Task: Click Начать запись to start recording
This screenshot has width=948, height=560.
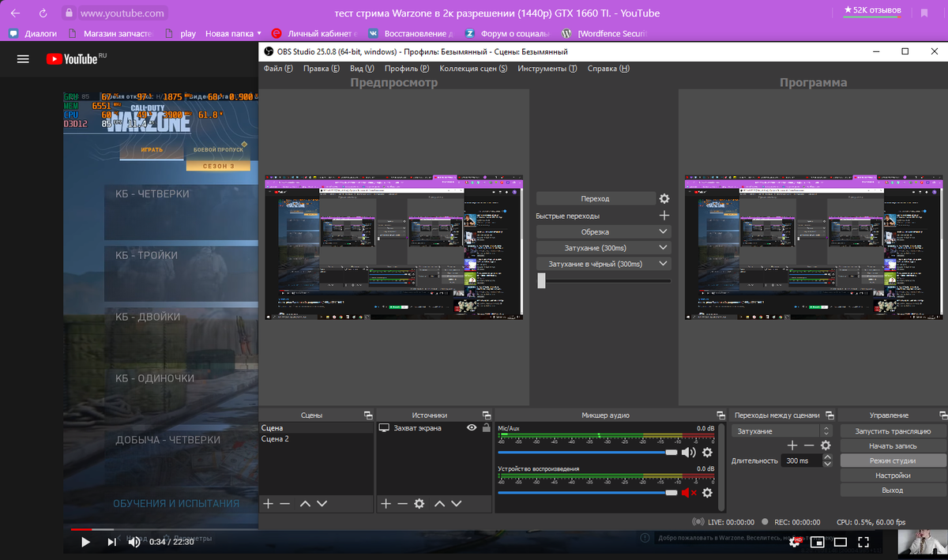Action: (893, 446)
